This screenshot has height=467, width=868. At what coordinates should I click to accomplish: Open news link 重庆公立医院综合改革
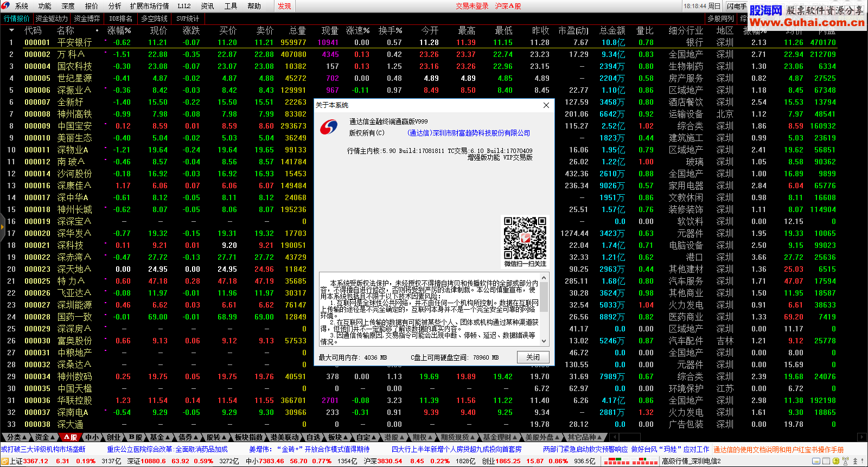pos(167,449)
